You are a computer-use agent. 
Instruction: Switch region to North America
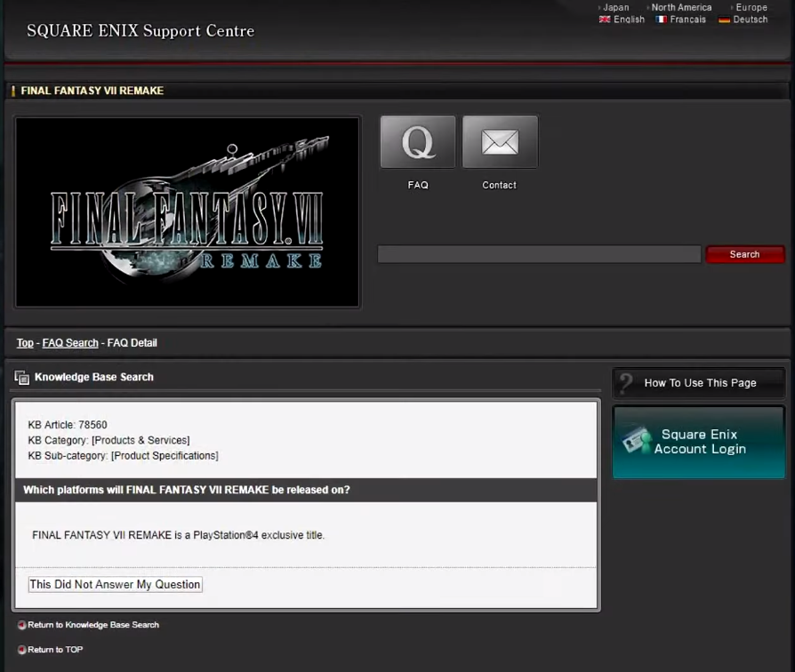tap(681, 8)
